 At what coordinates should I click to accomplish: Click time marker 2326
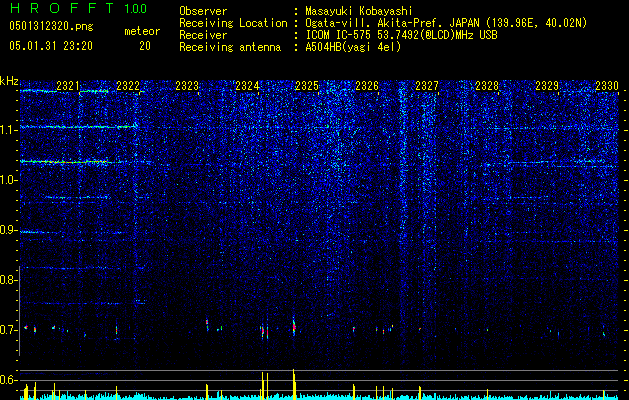click(x=367, y=86)
